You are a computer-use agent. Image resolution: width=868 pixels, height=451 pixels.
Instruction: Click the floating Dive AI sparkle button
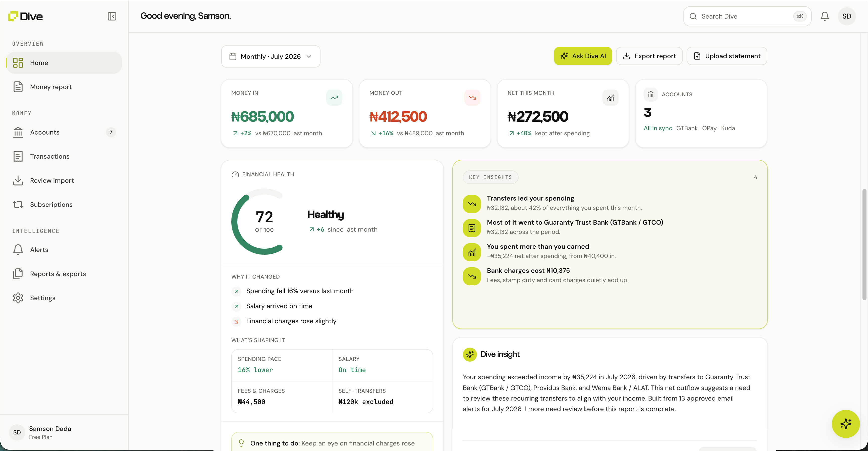[x=845, y=424]
